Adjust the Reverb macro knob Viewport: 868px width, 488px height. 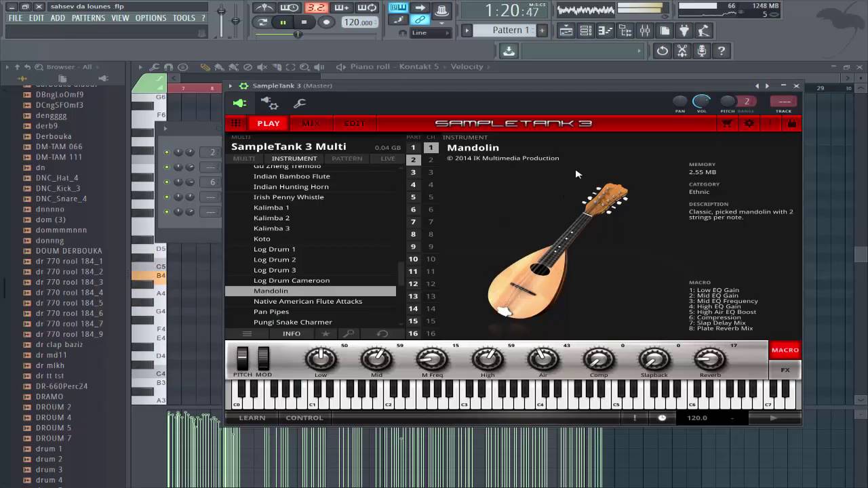[710, 359]
